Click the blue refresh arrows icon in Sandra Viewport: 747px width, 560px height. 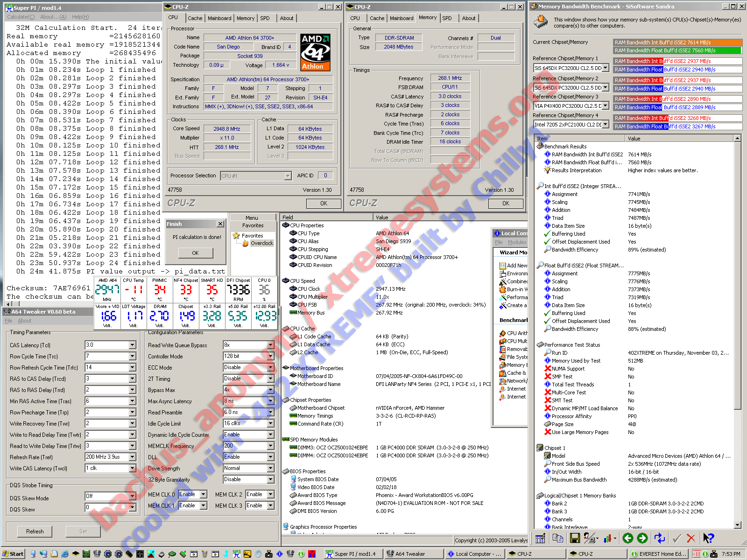[660, 538]
